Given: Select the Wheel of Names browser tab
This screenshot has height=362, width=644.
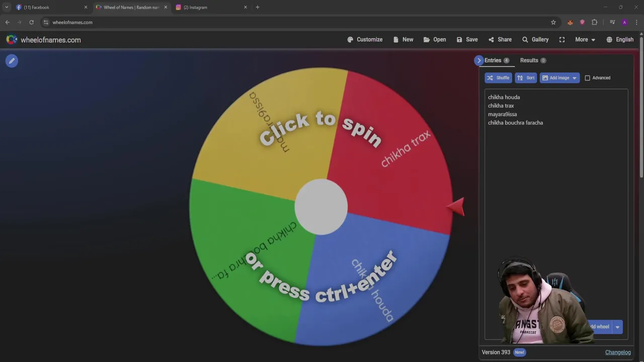Looking at the screenshot, I should [131, 8].
